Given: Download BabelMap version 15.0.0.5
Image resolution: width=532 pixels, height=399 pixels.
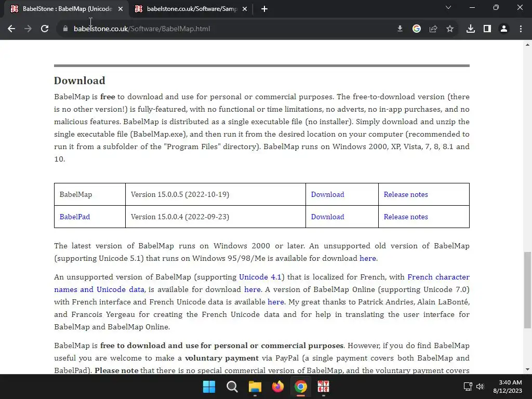Looking at the screenshot, I should [x=327, y=194].
